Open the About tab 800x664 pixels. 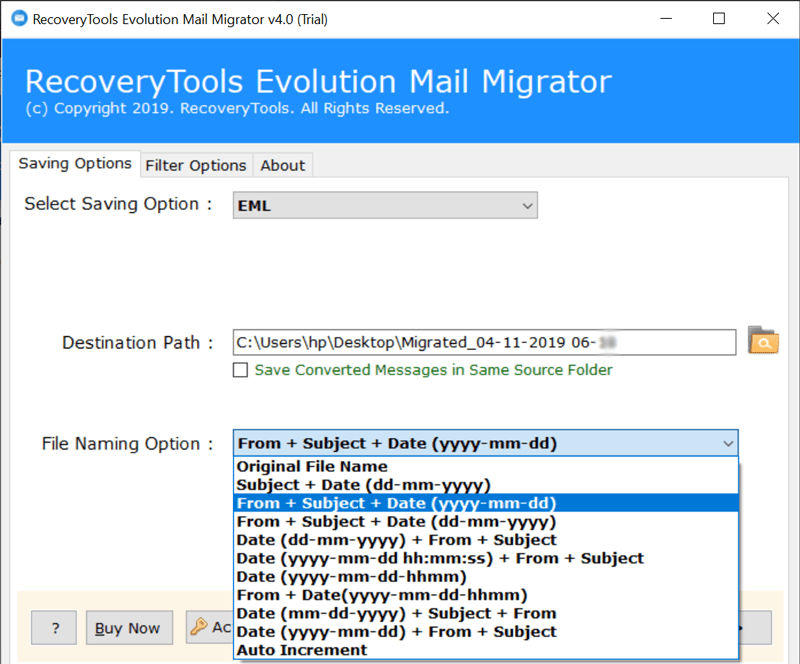pyautogui.click(x=283, y=165)
